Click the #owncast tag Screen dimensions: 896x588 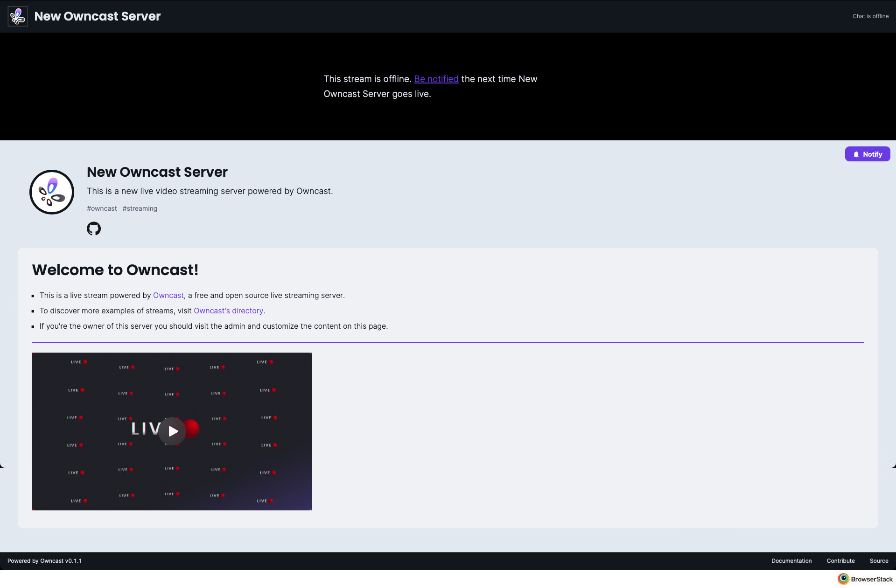coord(102,208)
